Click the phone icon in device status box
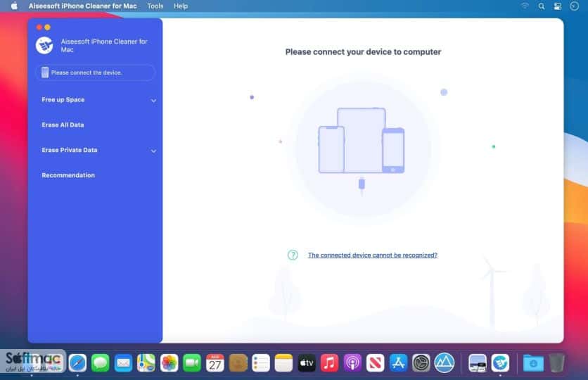The width and height of the screenshot is (588, 380). 45,72
